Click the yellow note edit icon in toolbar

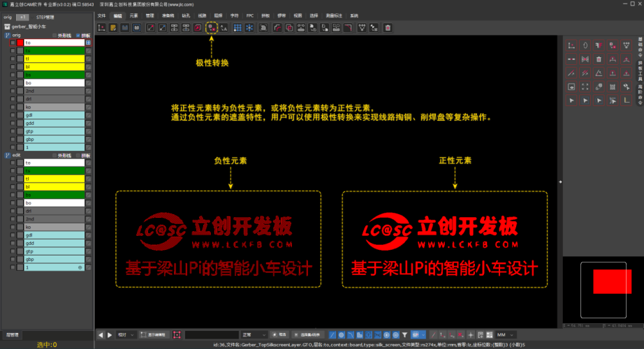[x=113, y=27]
